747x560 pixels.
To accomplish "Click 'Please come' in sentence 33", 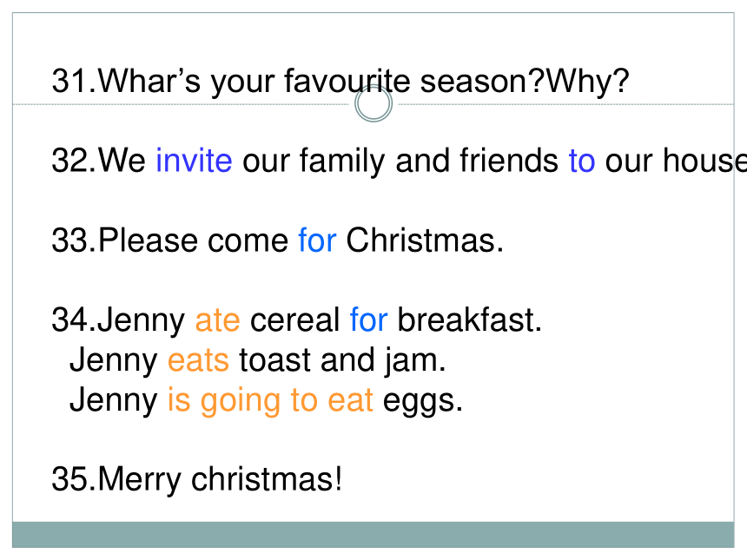I will [x=193, y=240].
